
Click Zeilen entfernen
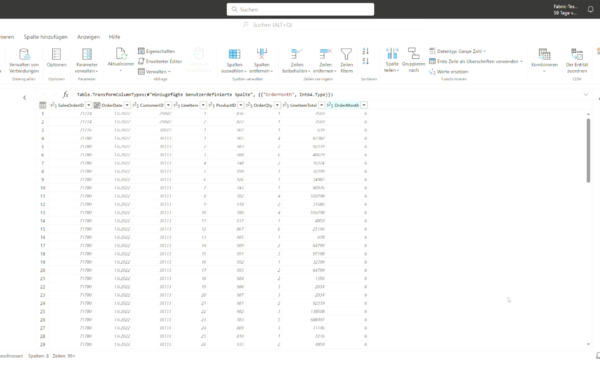pos(325,60)
